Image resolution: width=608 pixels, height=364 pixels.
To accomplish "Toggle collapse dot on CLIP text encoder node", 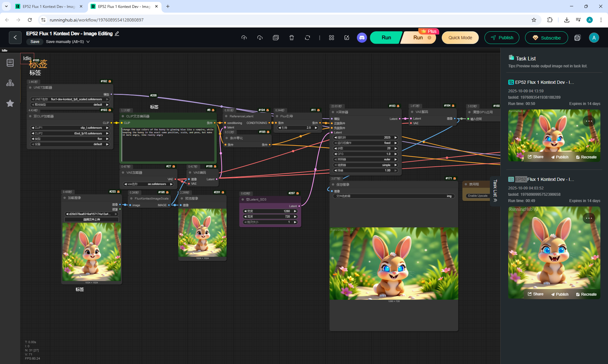I will coord(123,116).
